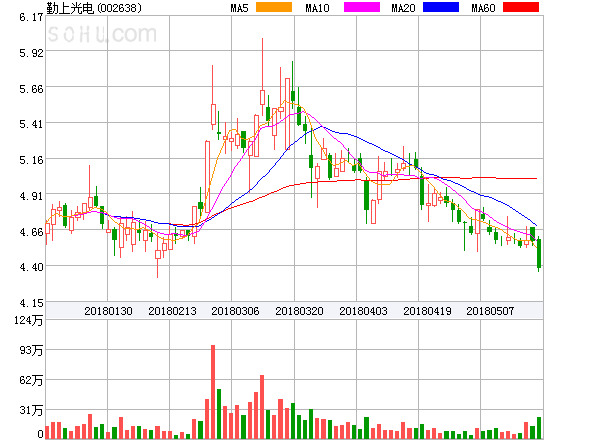Click the 62万 volume axis label
This screenshot has height=440, width=600.
(31, 380)
